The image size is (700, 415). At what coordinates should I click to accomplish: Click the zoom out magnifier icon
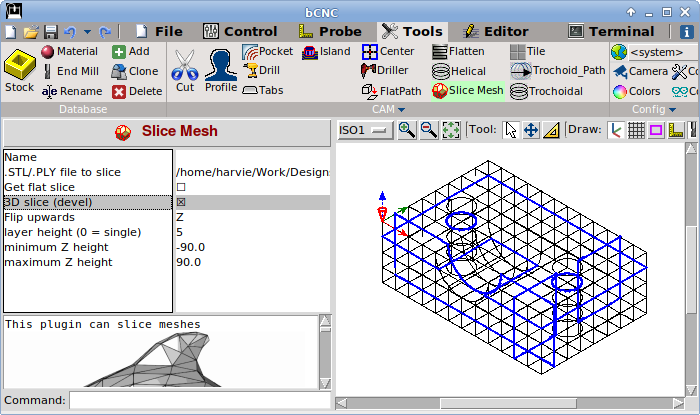tap(429, 130)
